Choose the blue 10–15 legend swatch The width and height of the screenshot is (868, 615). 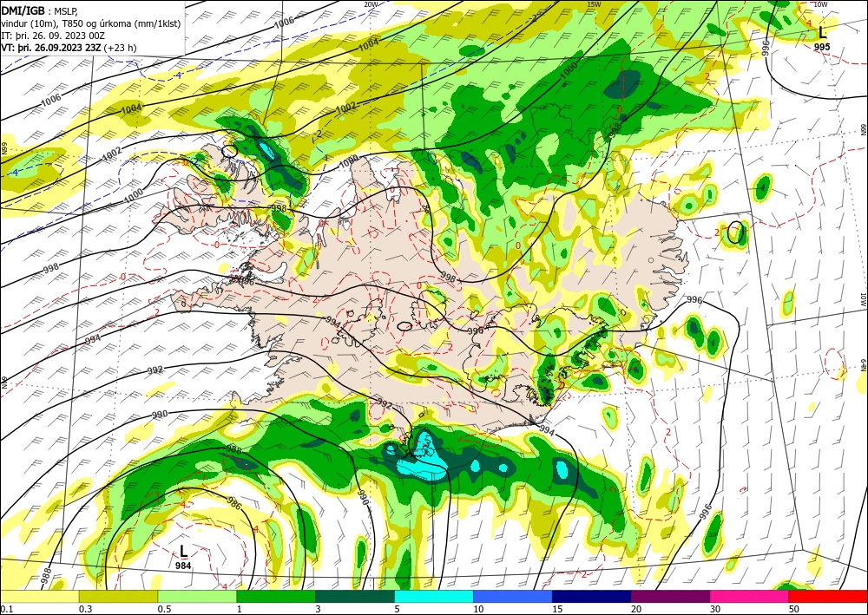[x=513, y=596]
